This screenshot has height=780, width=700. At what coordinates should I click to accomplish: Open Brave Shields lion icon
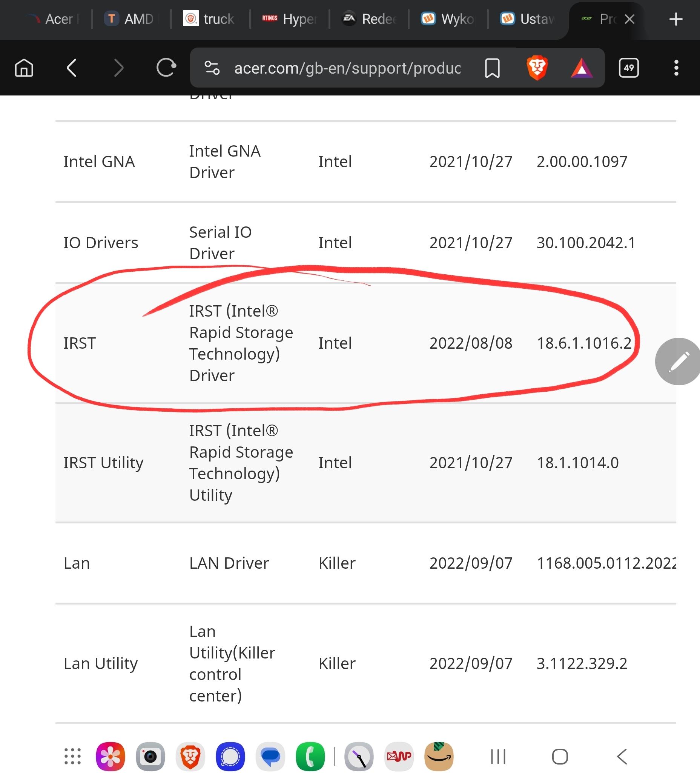click(537, 68)
